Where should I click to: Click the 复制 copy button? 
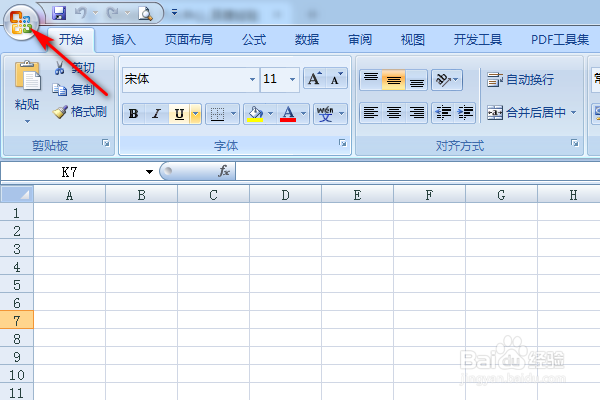click(x=73, y=90)
